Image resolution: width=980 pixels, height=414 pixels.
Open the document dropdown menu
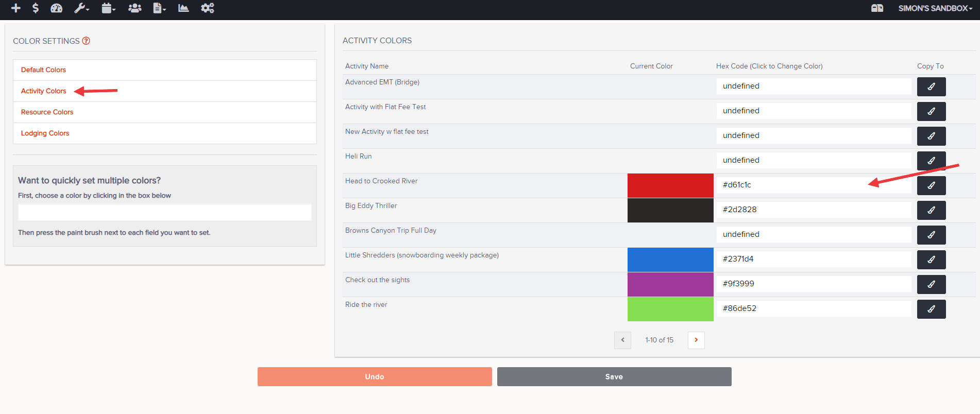pos(159,8)
